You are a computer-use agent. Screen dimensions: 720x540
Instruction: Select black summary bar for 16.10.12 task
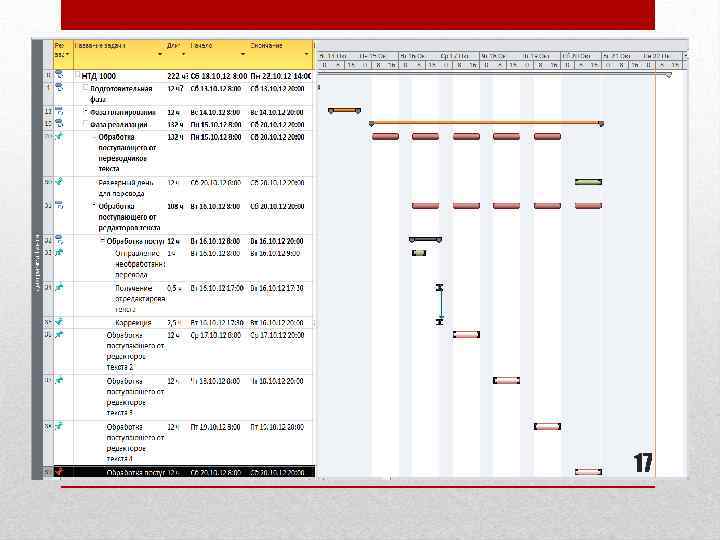(425, 240)
